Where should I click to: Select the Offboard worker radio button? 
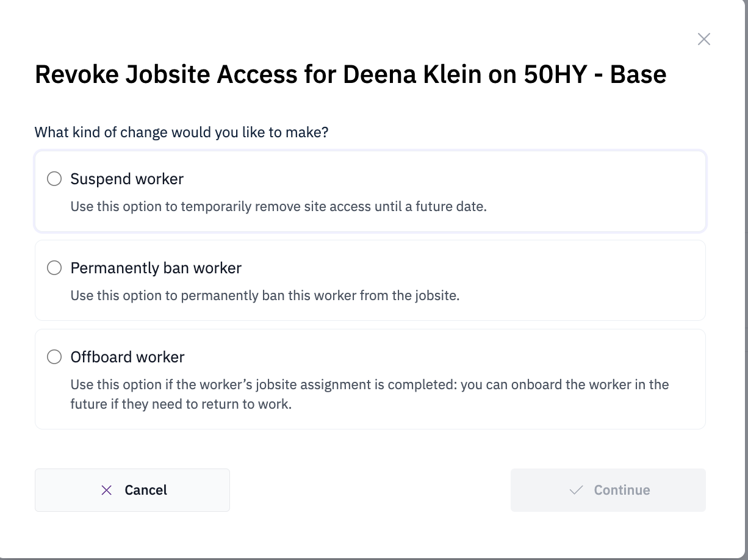(54, 357)
